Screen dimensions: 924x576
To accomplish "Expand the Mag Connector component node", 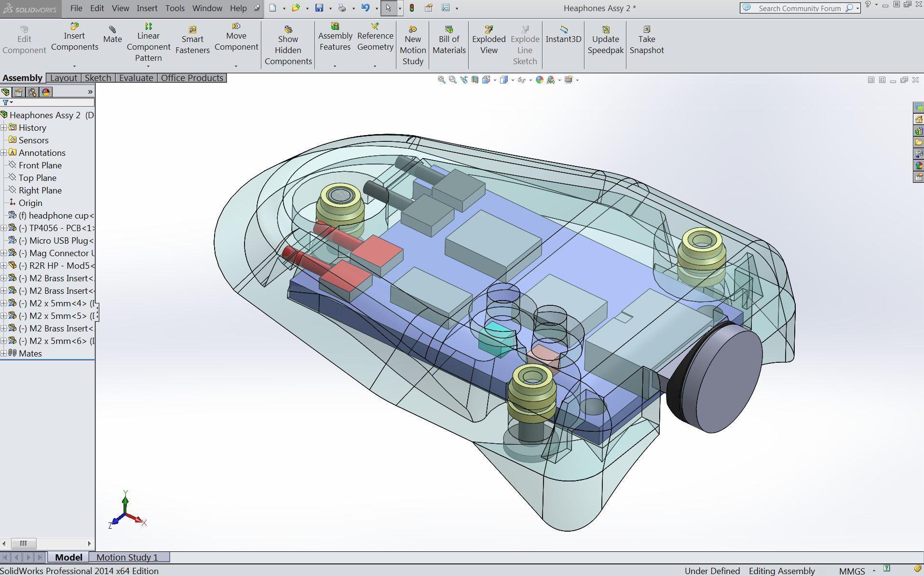I will click(3, 253).
